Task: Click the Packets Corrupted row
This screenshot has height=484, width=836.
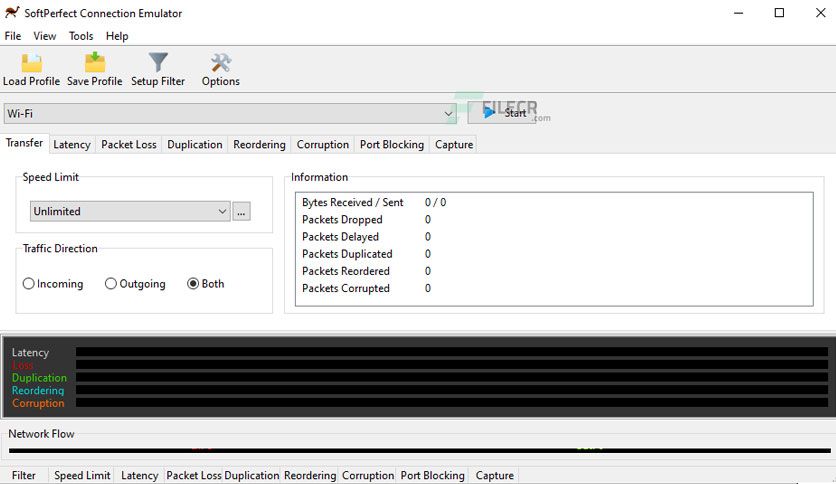Action: 554,288
